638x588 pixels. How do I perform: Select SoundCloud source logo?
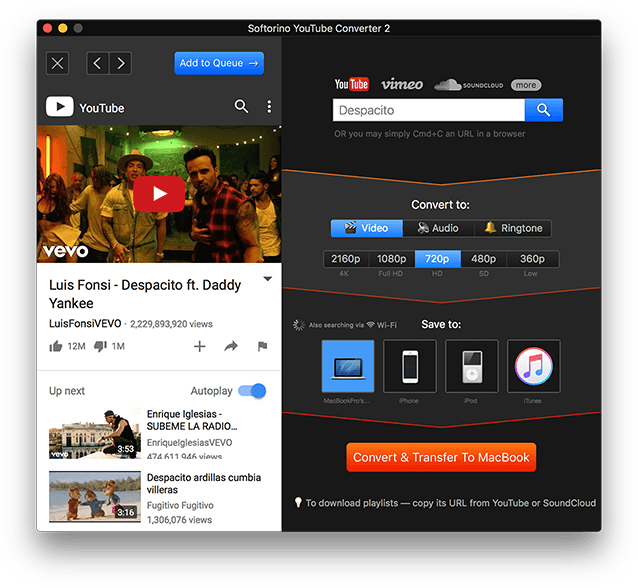pyautogui.click(x=468, y=85)
